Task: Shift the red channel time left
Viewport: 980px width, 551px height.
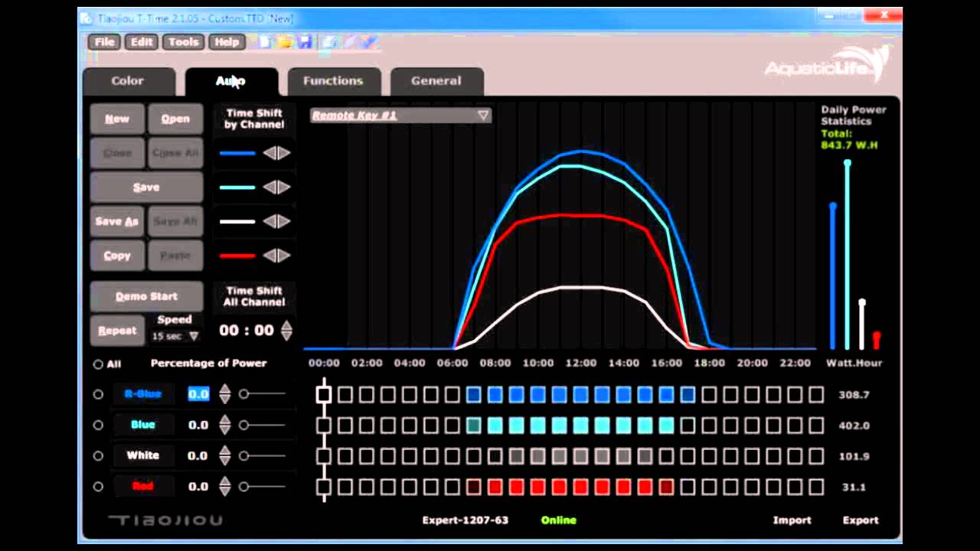Action: coord(269,256)
